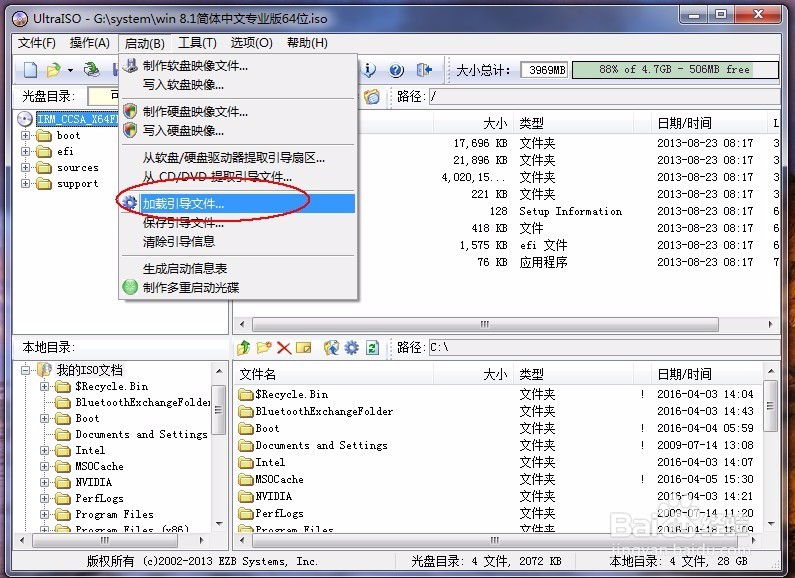Open the dropdown arrow beside Open icon
Image resolution: width=795 pixels, height=578 pixels.
70,70
